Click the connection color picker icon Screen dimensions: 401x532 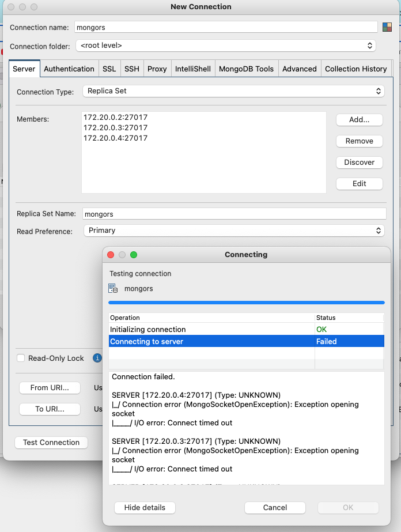click(387, 27)
